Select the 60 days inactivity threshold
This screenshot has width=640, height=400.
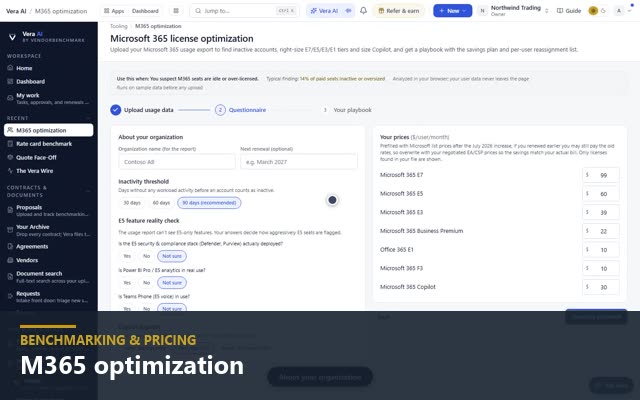(x=161, y=203)
